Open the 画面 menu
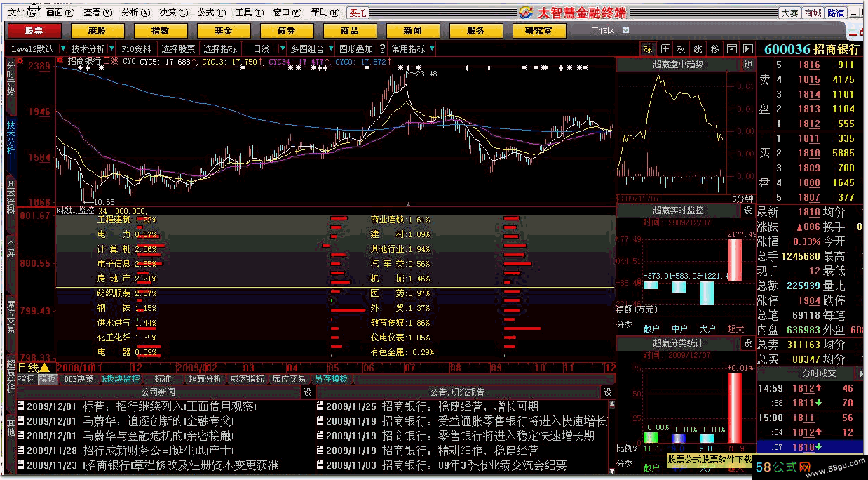 click(x=59, y=13)
